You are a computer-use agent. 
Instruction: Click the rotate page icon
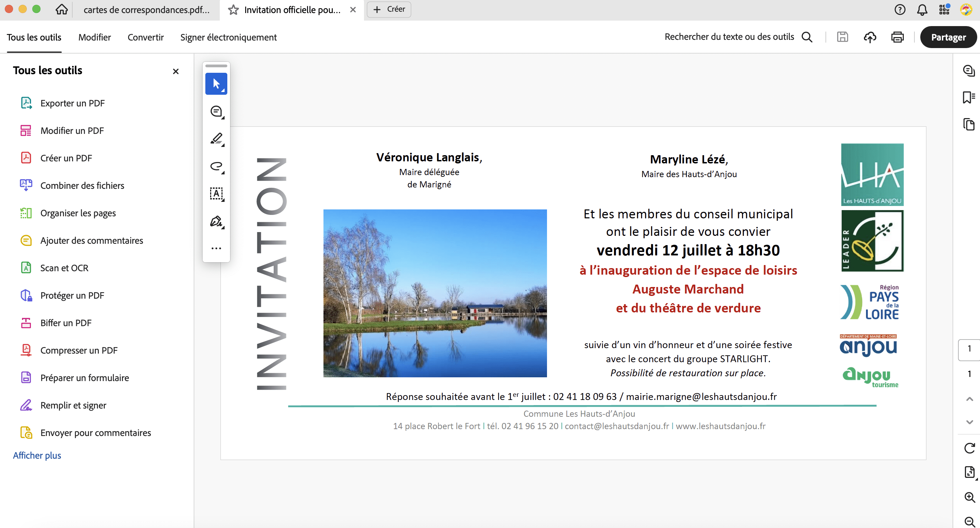(x=969, y=448)
